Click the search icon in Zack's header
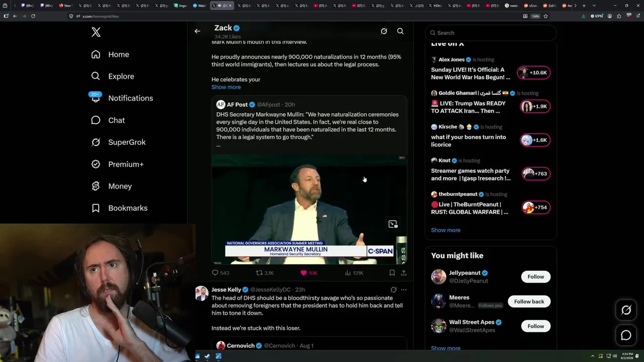Image resolution: width=644 pixels, height=362 pixels. point(400,31)
